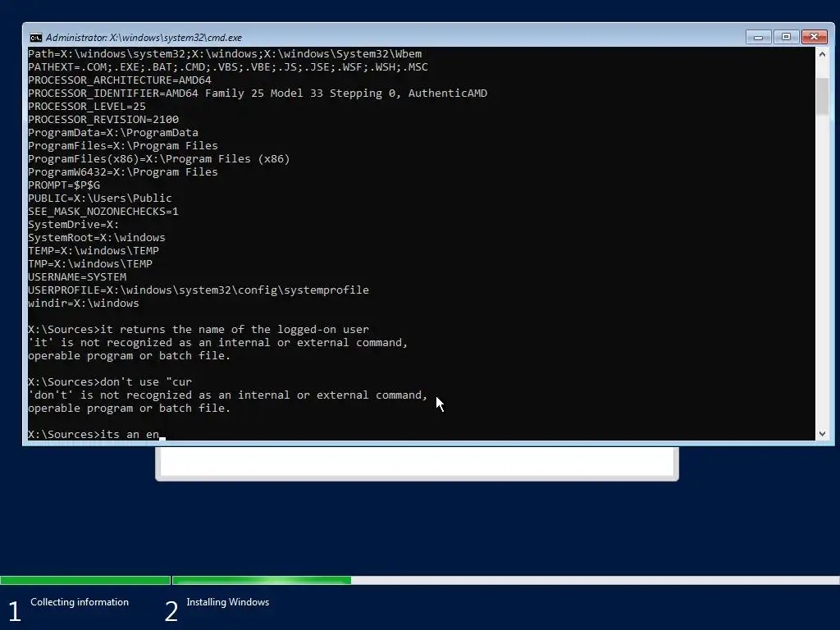Screen dimensions: 840x630
Task: Click the 'PROCESSOR_ARCHITECTURE=AMD64' line
Action: pos(120,80)
